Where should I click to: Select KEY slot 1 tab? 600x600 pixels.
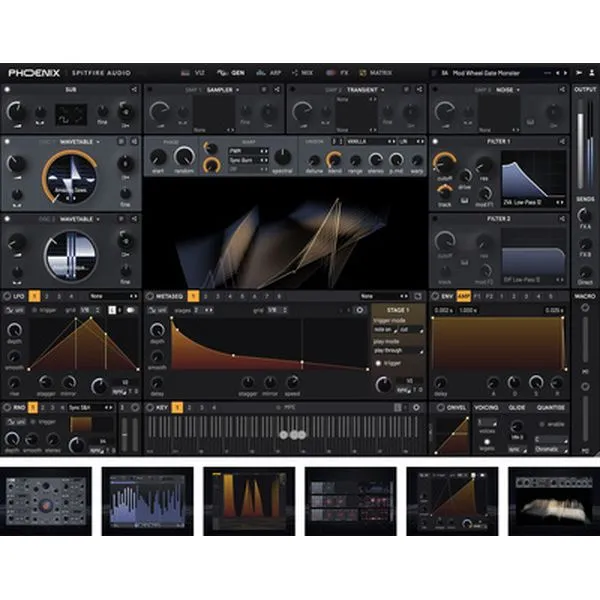tap(177, 408)
